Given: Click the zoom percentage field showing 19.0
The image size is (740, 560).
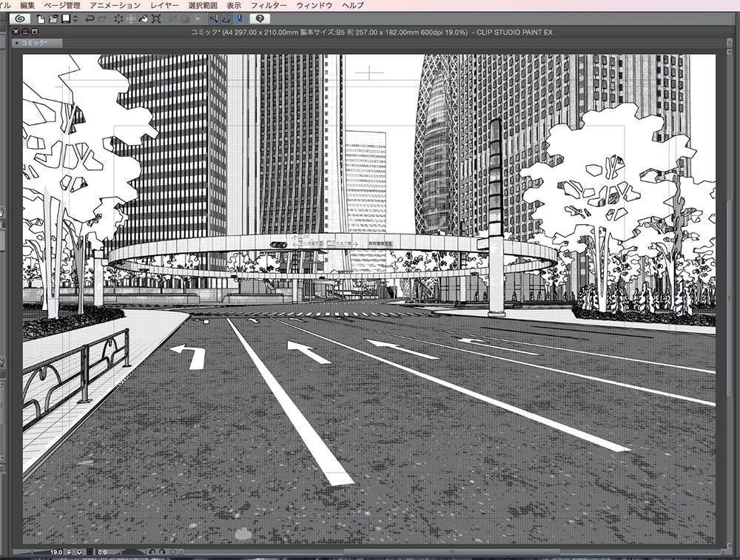Looking at the screenshot, I should coord(55,552).
